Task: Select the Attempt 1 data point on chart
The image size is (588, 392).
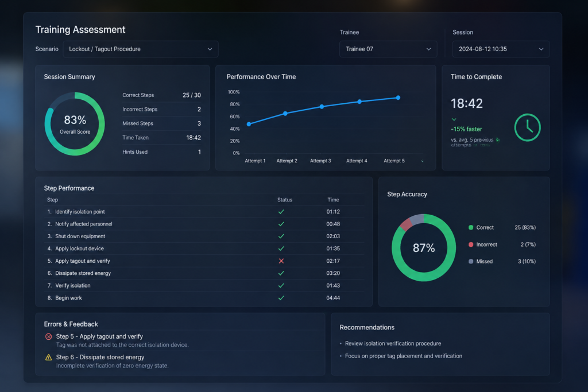Action: click(x=249, y=124)
